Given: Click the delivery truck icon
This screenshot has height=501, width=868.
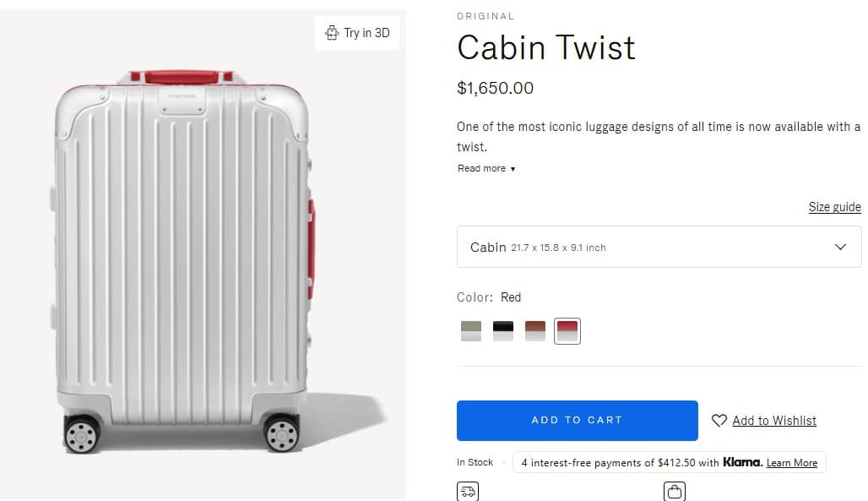Looking at the screenshot, I should (x=467, y=491).
